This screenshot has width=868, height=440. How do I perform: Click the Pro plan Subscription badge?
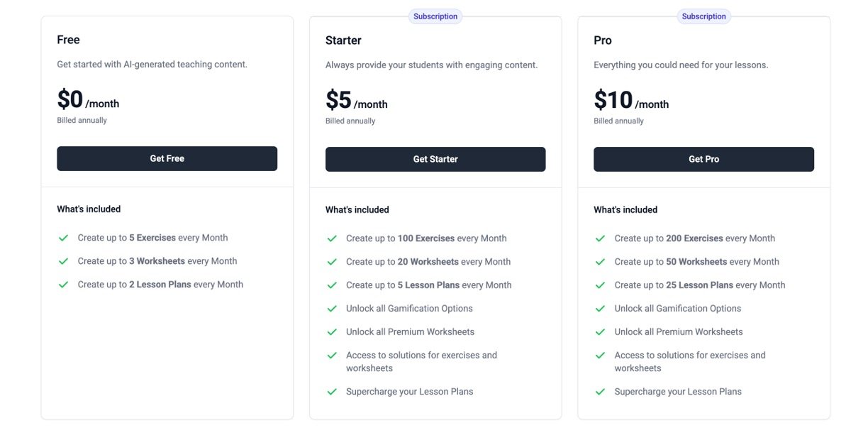pos(703,16)
